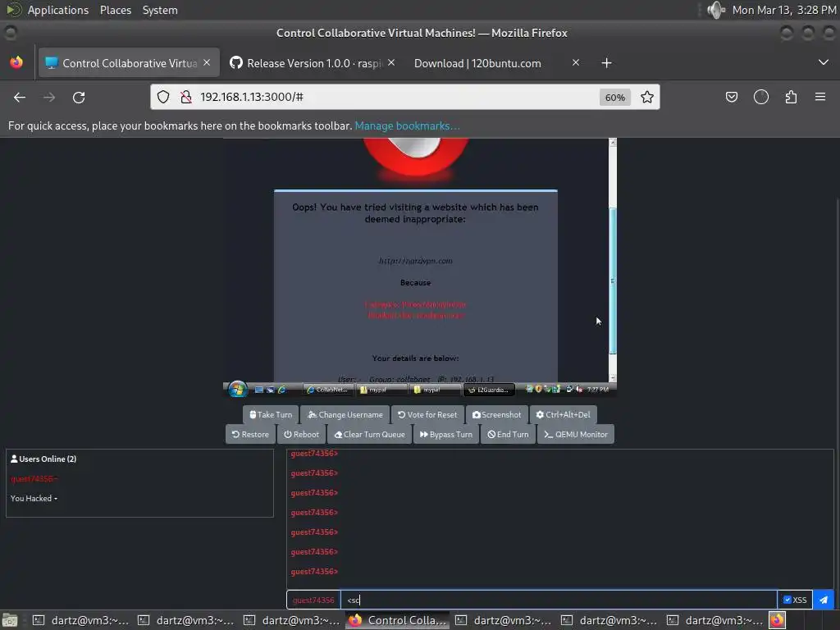Viewport: 840px width, 630px height.
Task: Click the Restore button
Action: coord(251,435)
